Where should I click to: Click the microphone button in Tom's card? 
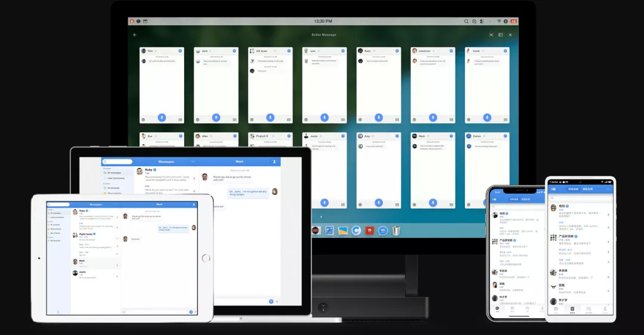tap(162, 117)
